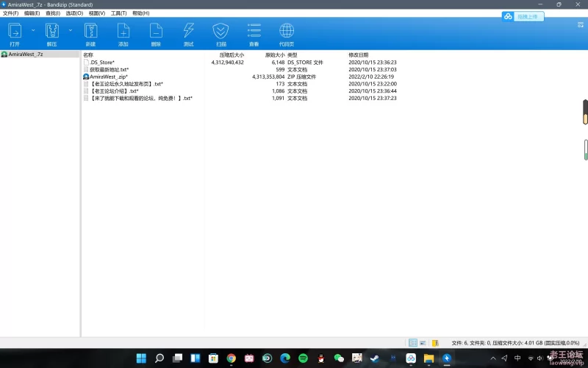Open WeChat from the taskbar
Image resolution: width=588 pixels, height=368 pixels.
(339, 358)
